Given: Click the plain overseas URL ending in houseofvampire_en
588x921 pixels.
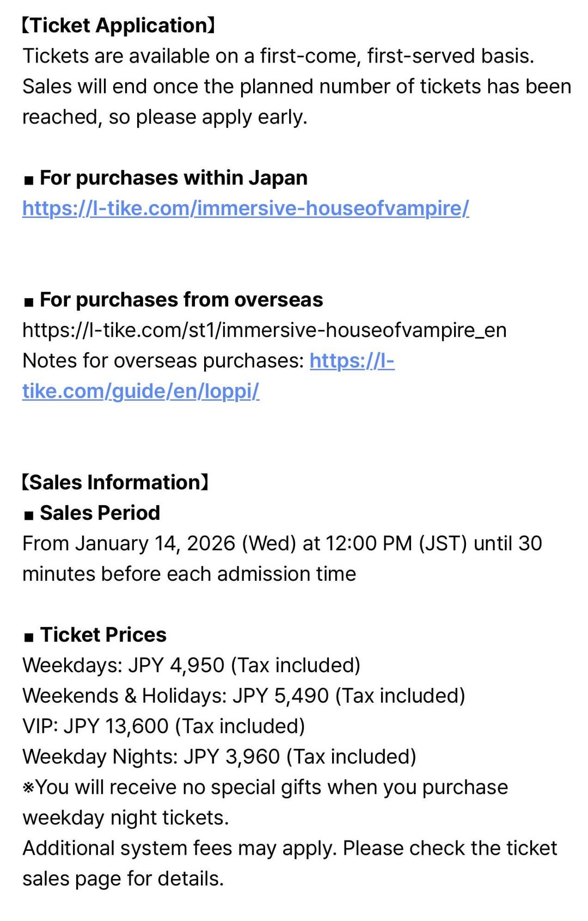Looking at the screenshot, I should point(264,330).
